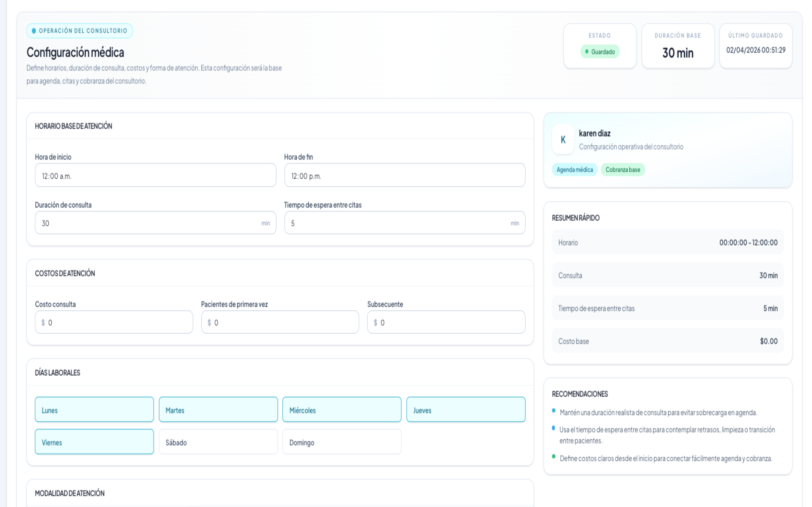The image size is (812, 507).
Task: Select the "Cobranza base" tag
Action: [x=623, y=170]
